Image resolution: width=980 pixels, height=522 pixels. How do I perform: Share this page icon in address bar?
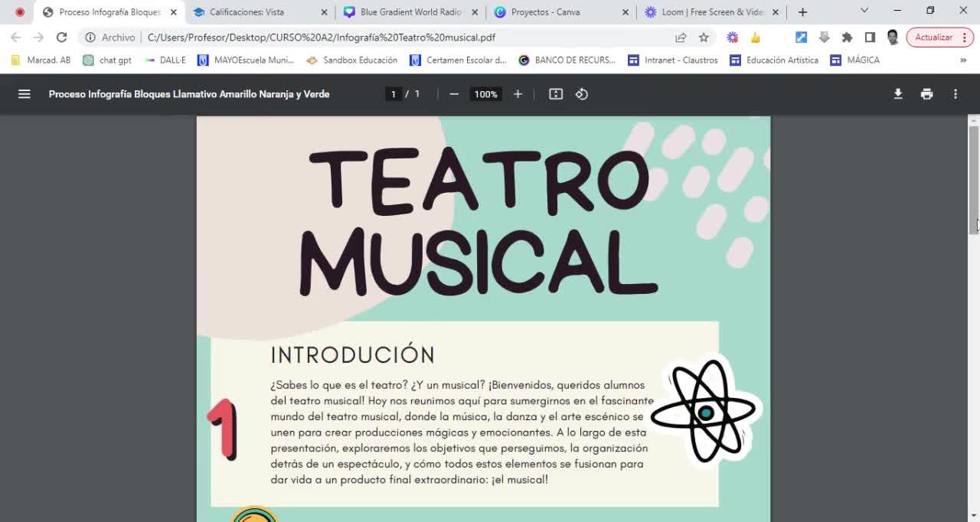click(x=681, y=37)
